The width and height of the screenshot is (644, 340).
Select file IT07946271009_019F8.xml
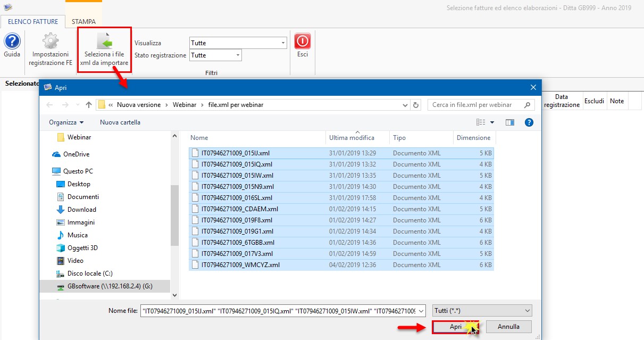(341, 220)
